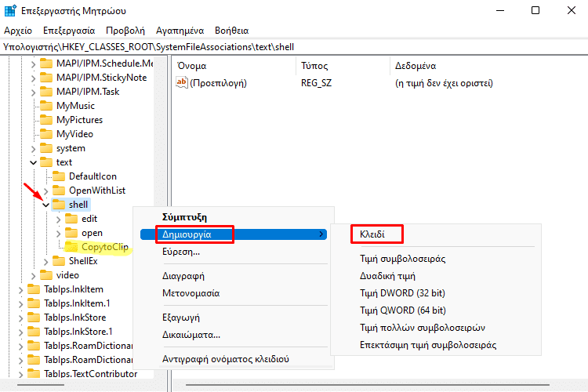Image resolution: width=588 pixels, height=392 pixels.
Task: Click the TabIps.InkStore folder icon
Action: click(x=34, y=318)
